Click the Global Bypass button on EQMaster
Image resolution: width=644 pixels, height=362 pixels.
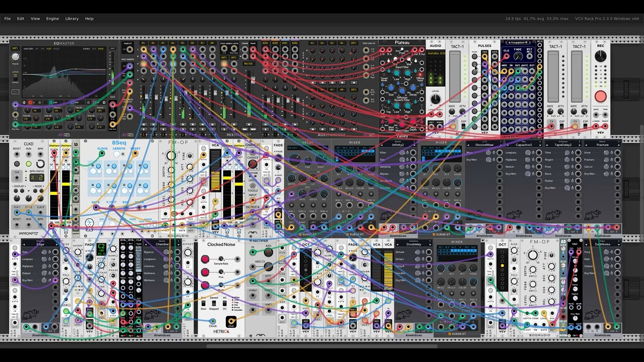pyautogui.click(x=16, y=92)
